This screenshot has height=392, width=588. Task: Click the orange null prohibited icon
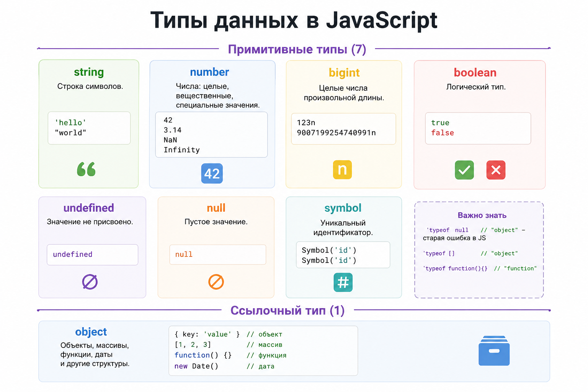(x=216, y=282)
